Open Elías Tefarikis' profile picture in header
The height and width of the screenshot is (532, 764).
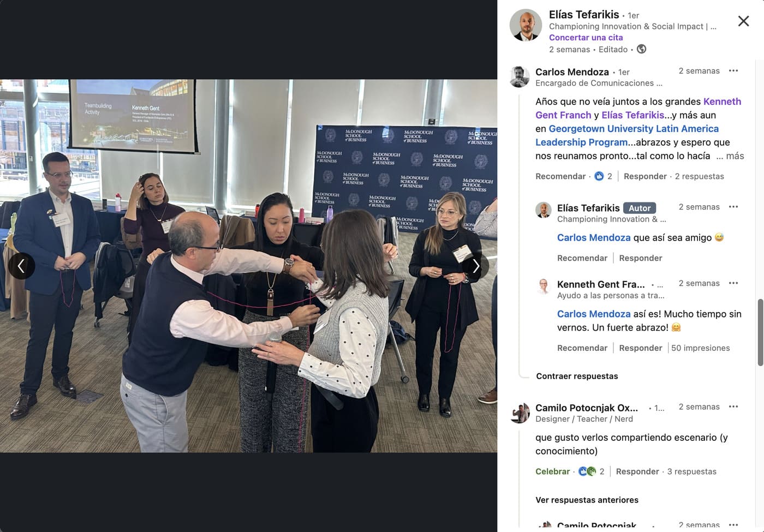(526, 25)
